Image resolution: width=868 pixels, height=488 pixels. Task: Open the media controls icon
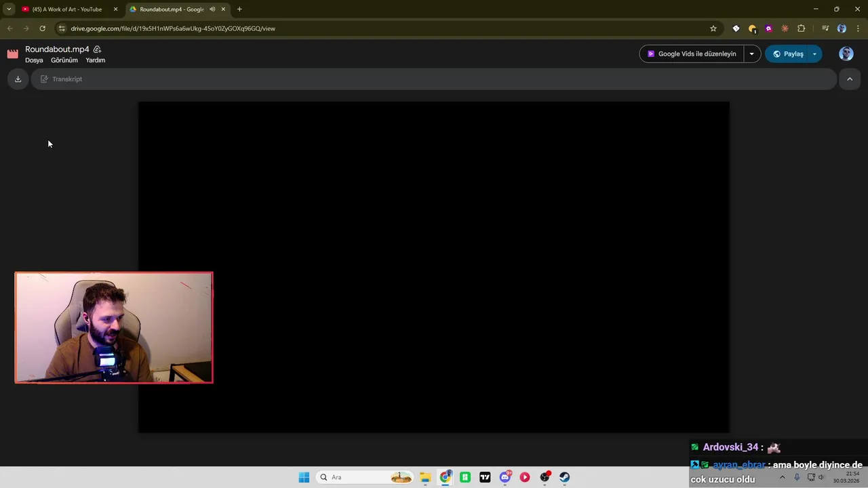(825, 28)
